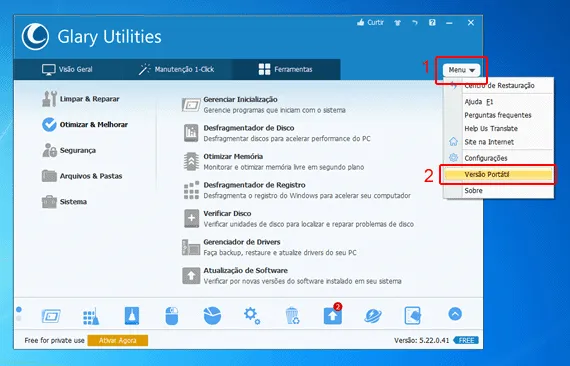The image size is (570, 366).
Task: Click planet browser icon in bottom toolbar
Action: click(373, 315)
